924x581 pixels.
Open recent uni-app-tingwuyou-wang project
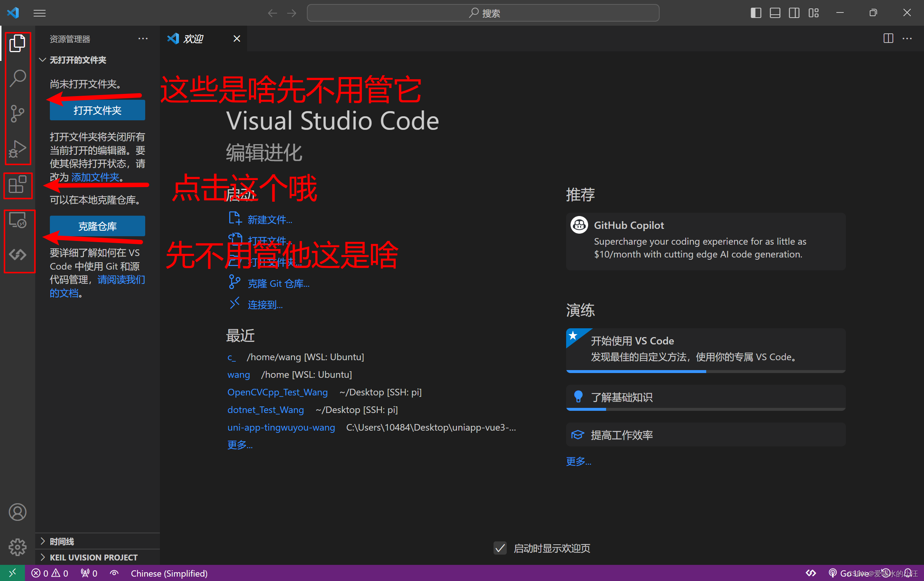pyautogui.click(x=281, y=428)
